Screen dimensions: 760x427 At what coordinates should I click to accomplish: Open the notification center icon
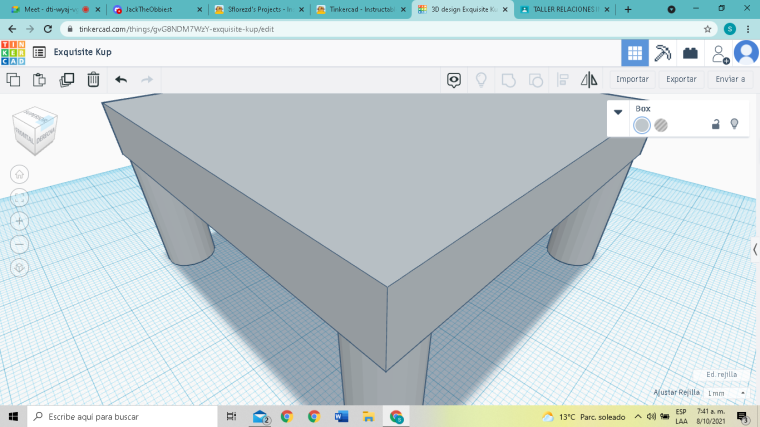742,417
